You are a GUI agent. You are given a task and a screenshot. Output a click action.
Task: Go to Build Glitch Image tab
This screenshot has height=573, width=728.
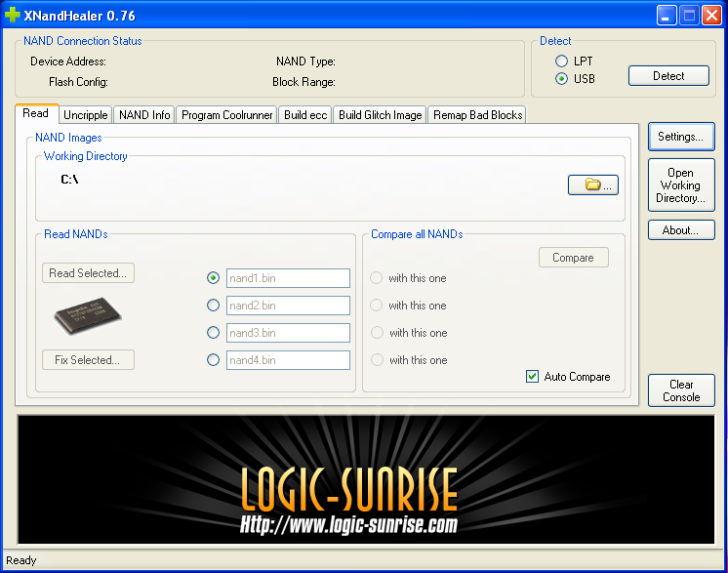click(380, 114)
